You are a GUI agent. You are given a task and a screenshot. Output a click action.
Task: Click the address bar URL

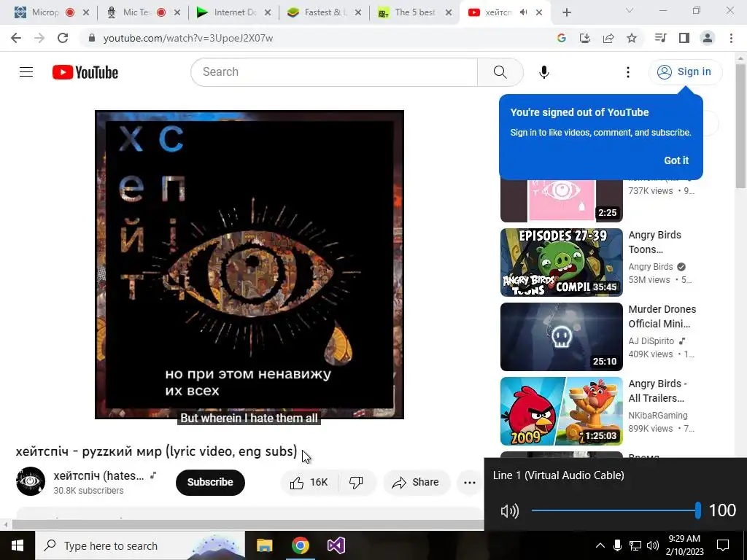coord(188,38)
